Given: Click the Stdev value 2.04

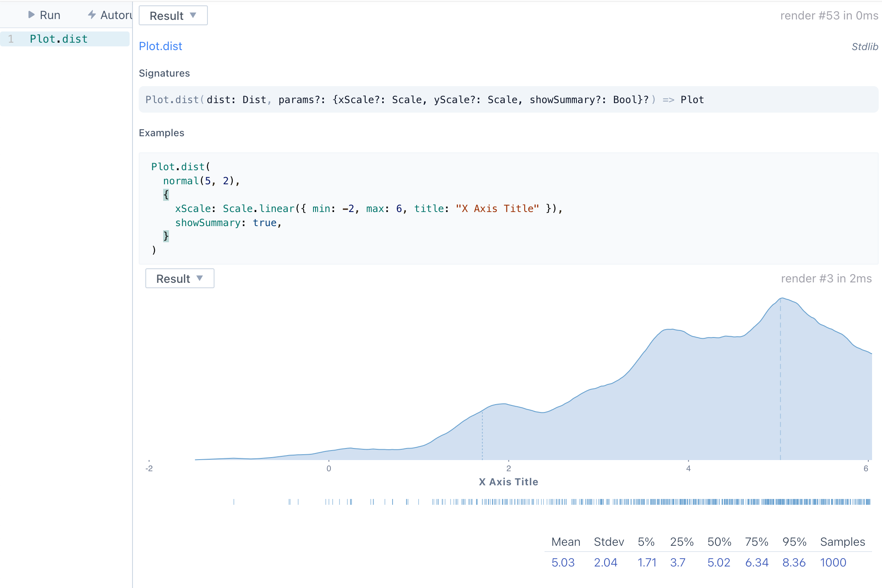Looking at the screenshot, I should point(605,562).
